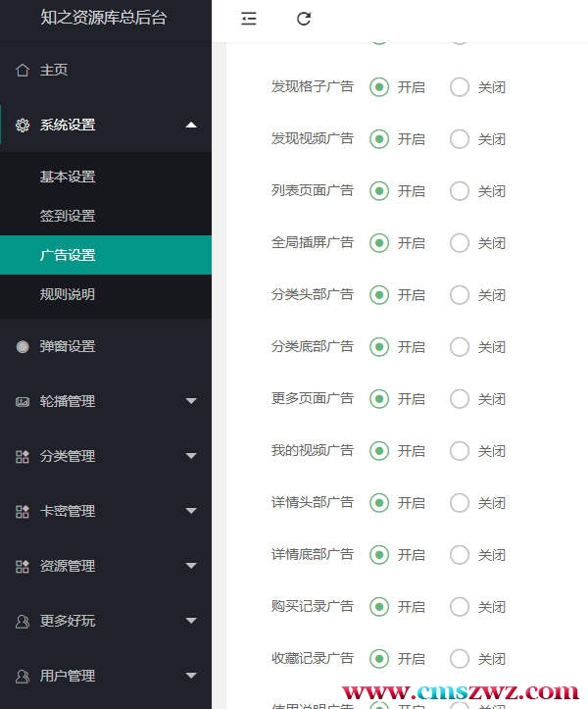This screenshot has height=709, width=588.
Task: Click the 知之资源库总后台 title
Action: pyautogui.click(x=104, y=17)
